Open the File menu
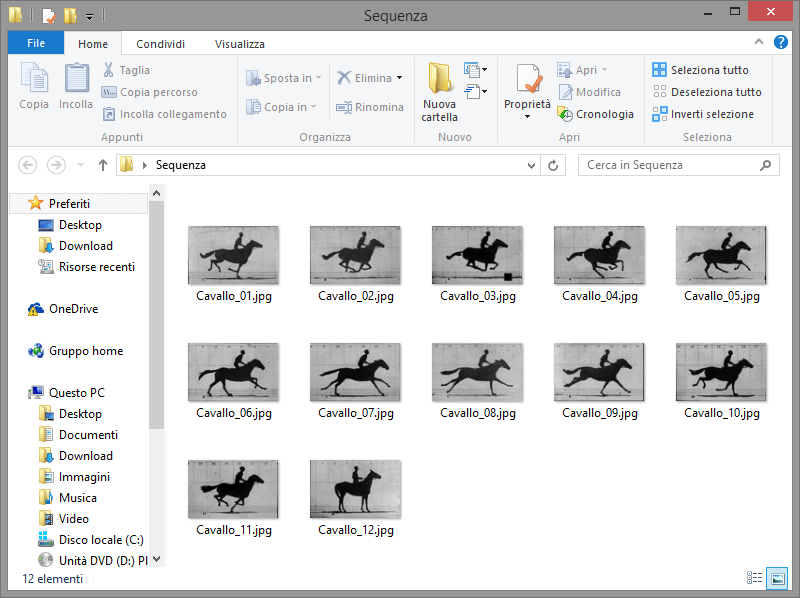 click(36, 44)
